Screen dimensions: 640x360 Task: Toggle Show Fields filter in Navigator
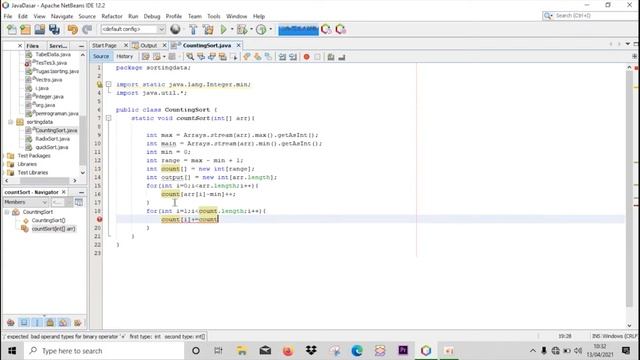24,323
